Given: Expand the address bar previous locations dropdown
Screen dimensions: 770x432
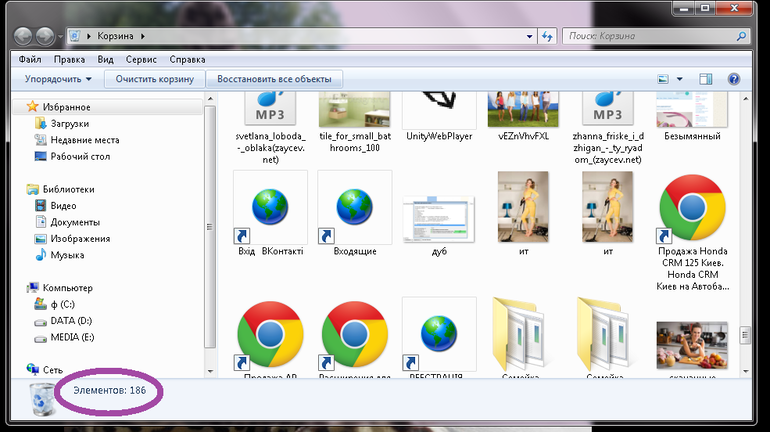Looking at the screenshot, I should (529, 36).
